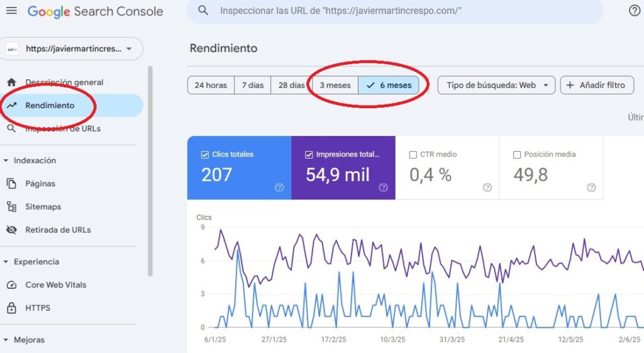
Task: Open help tooltip on CTR medio card
Action: (x=487, y=188)
